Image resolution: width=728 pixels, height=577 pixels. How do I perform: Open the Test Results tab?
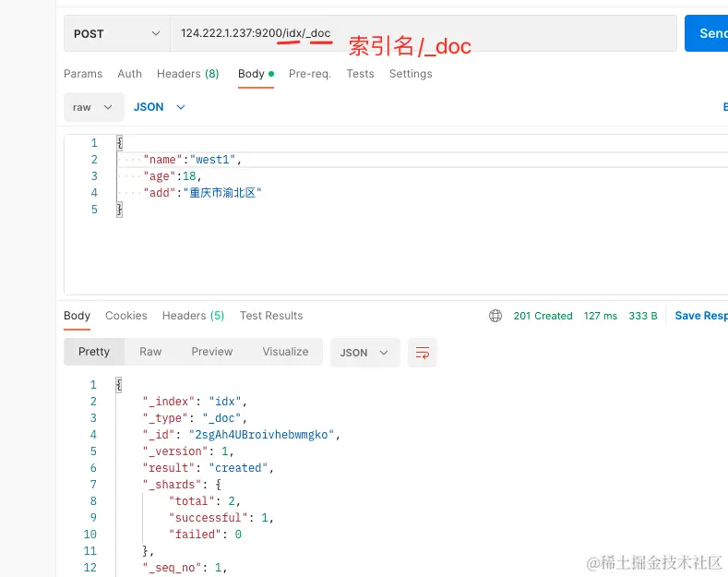tap(271, 316)
